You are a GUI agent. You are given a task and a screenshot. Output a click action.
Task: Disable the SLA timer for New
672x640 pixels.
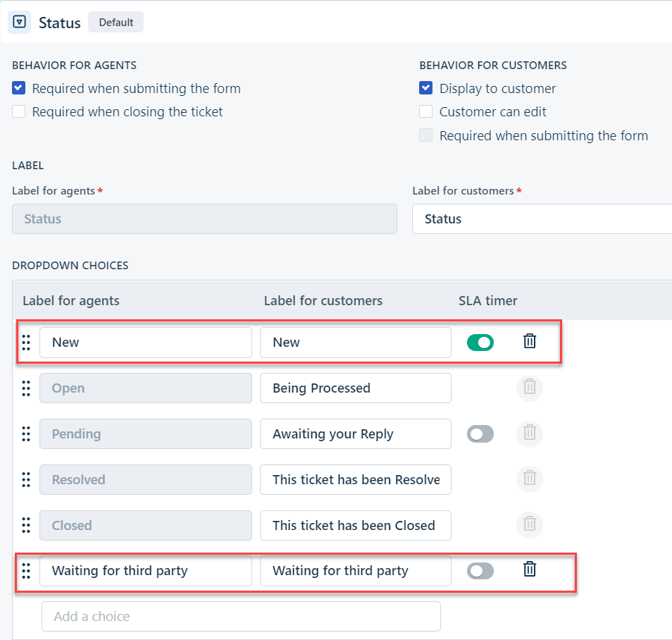[x=480, y=343]
